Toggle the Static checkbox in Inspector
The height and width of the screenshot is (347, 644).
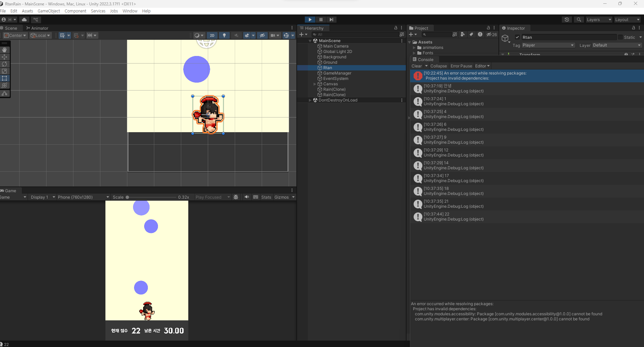click(620, 37)
